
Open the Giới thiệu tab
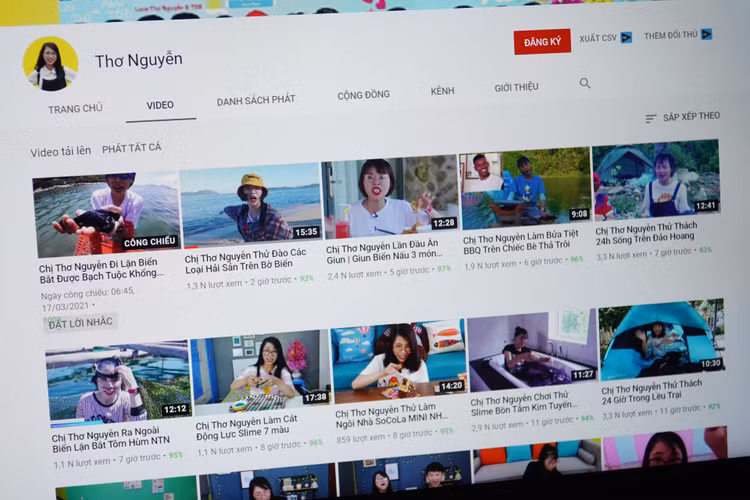(x=516, y=87)
